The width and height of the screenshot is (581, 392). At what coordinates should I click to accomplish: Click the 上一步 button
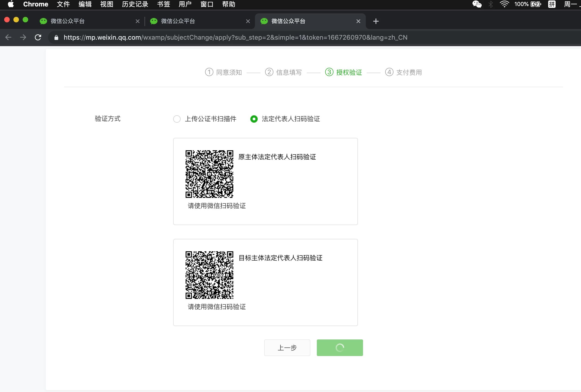(287, 347)
